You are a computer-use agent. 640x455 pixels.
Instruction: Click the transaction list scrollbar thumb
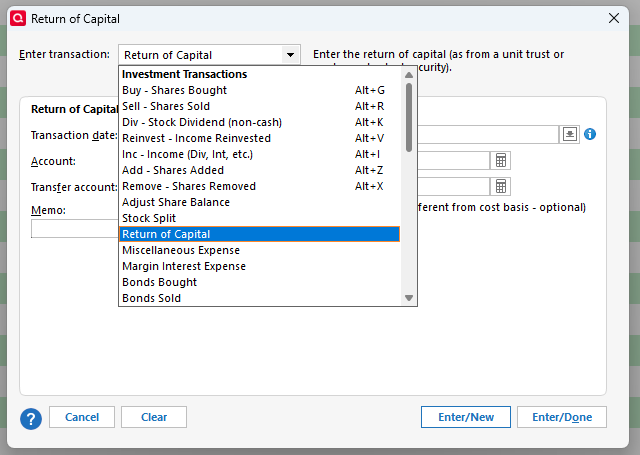click(409, 116)
